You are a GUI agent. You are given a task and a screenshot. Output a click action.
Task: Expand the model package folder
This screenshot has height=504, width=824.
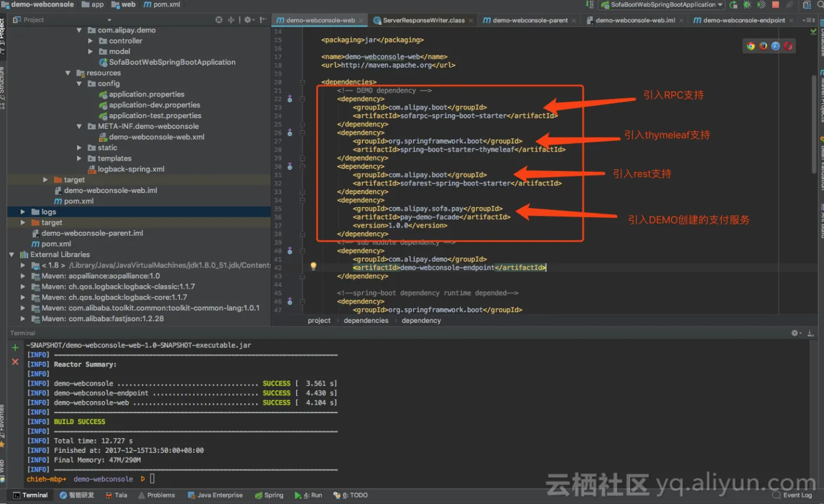[91, 52]
